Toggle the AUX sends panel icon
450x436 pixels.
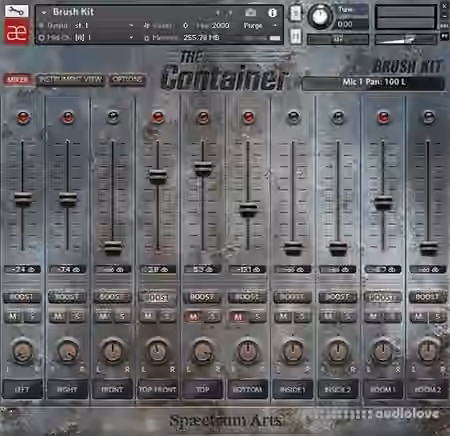(x=444, y=25)
